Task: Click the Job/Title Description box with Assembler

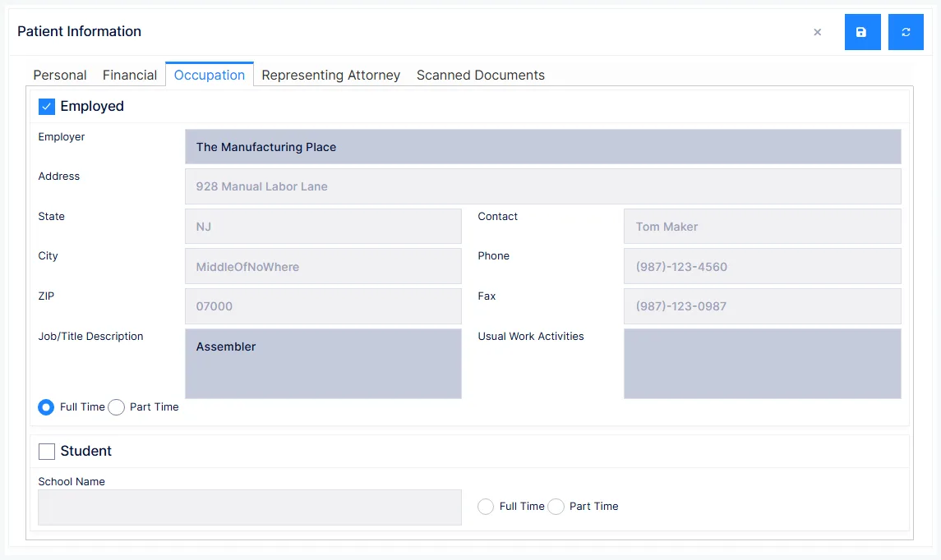Action: tap(324, 363)
